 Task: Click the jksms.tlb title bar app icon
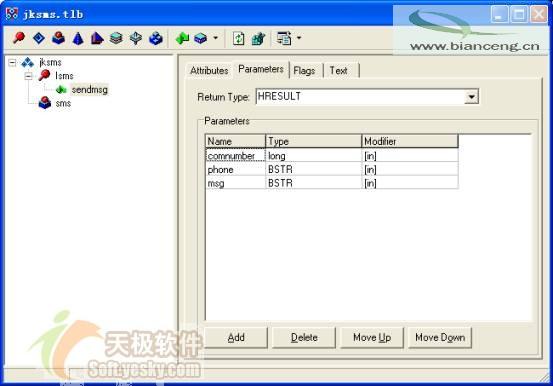pos(12,13)
